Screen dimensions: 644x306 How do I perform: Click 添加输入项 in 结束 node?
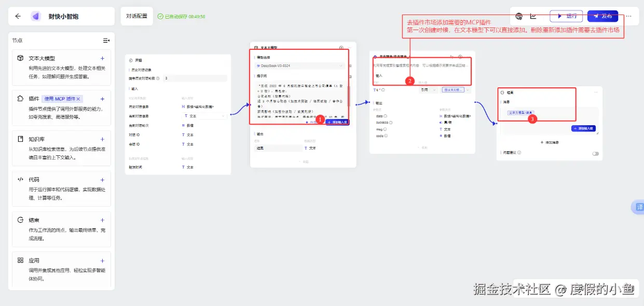[583, 128]
